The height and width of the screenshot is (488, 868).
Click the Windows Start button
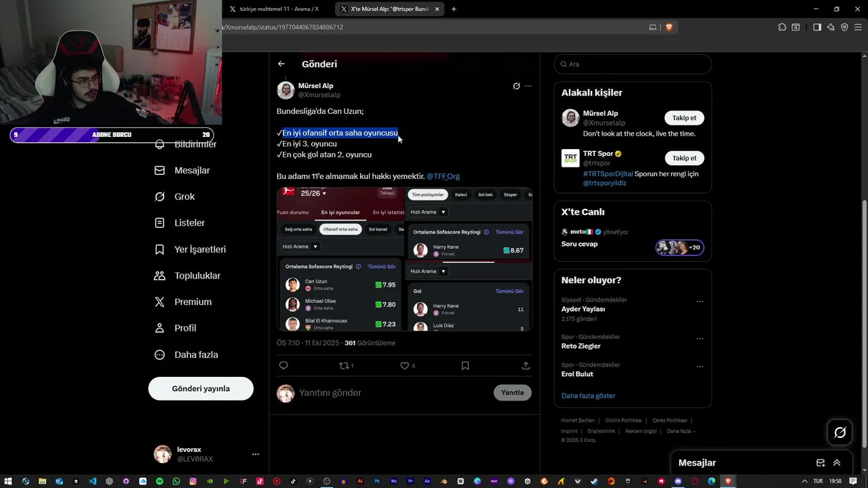coord(8,481)
